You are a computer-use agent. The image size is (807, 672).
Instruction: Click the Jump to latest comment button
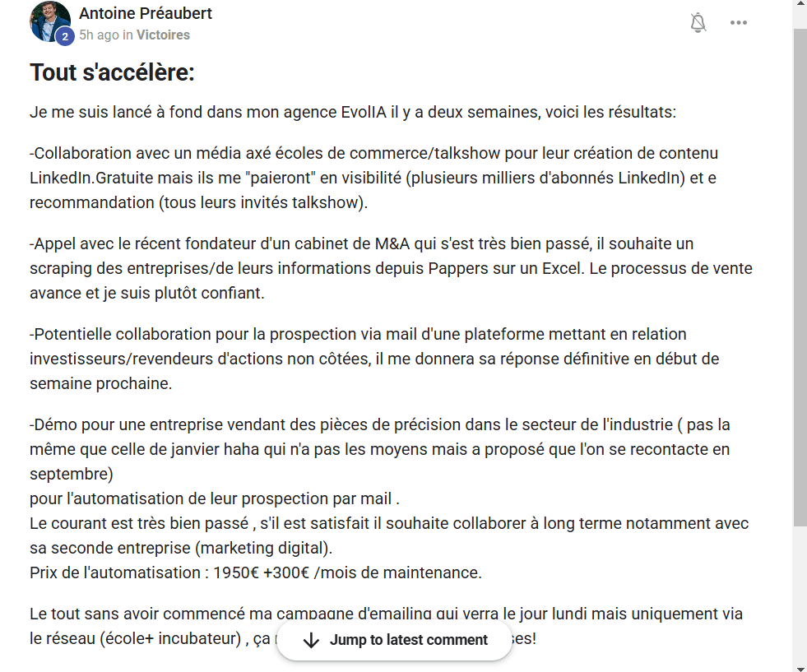(394, 640)
